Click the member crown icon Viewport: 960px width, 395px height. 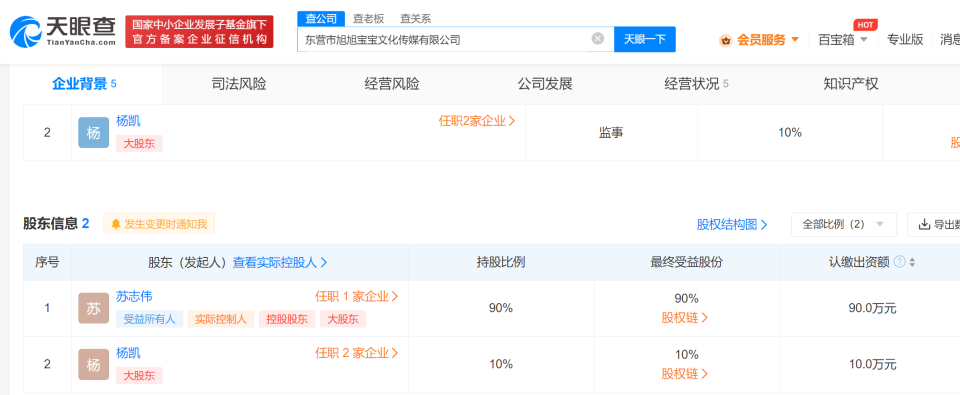click(726, 40)
